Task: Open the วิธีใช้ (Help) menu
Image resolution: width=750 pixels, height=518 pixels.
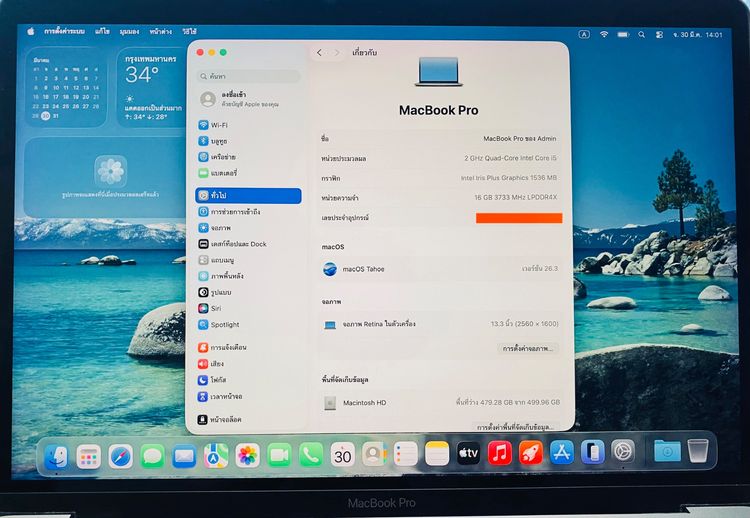Action: click(189, 32)
